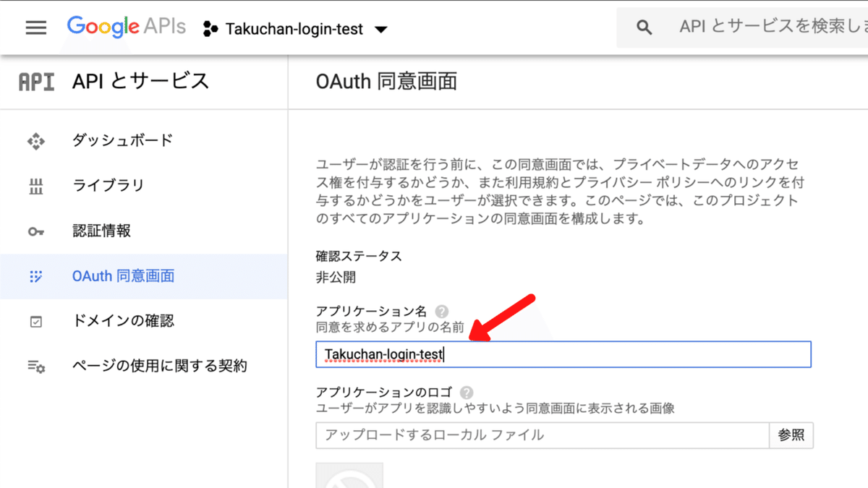Click the ダッシュボード dashboard icon
Screen dimensions: 868x488
[x=36, y=141]
